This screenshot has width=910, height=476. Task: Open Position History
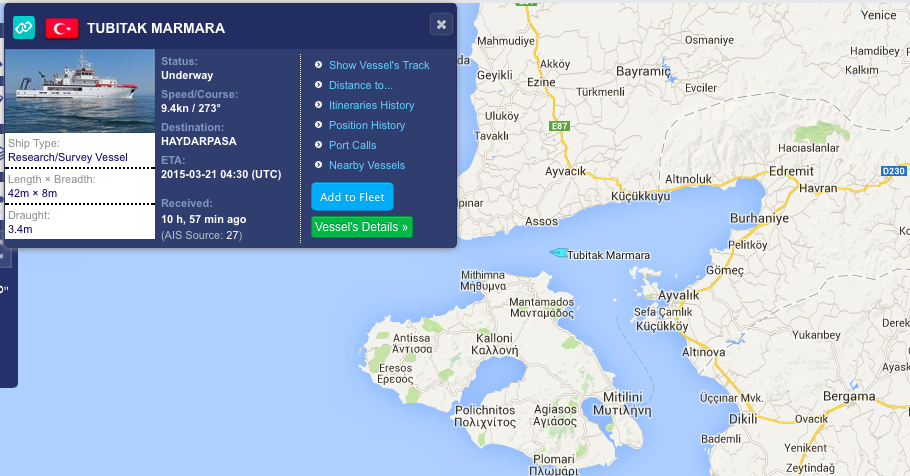pos(366,125)
